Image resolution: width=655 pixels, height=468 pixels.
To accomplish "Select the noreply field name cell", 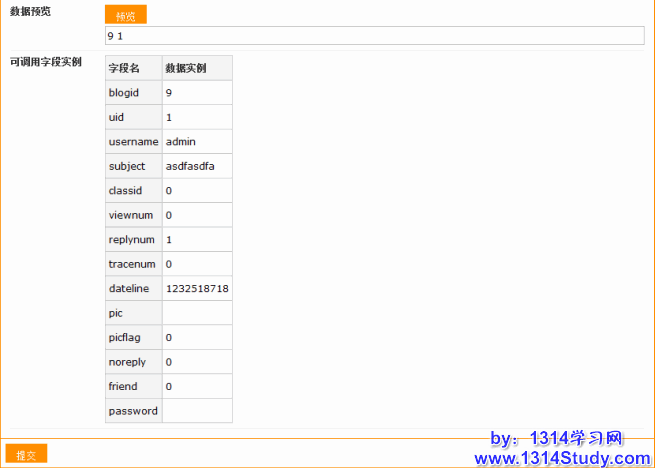I will pyautogui.click(x=133, y=362).
